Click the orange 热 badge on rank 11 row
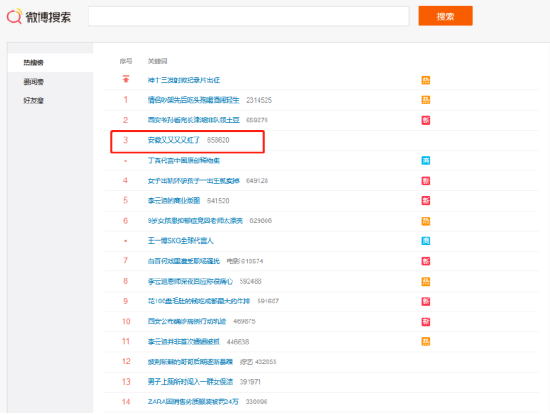Screen dimensions: 550x415 point(425,342)
